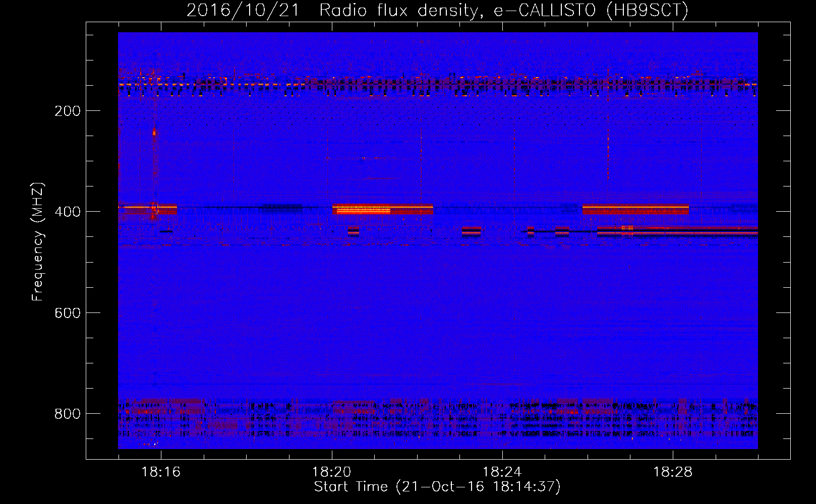816x504 pixels.
Task: Click the 400 frequency tick label
Action: 68,212
